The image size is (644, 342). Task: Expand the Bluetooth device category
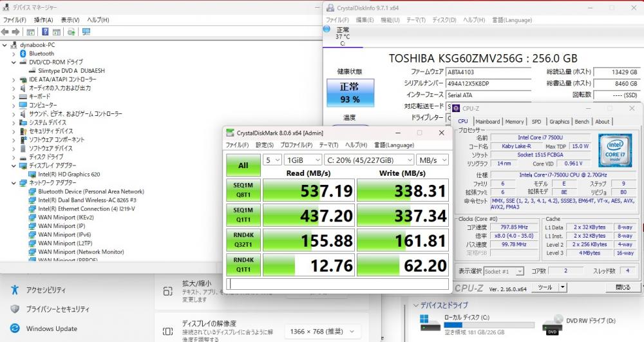click(14, 53)
